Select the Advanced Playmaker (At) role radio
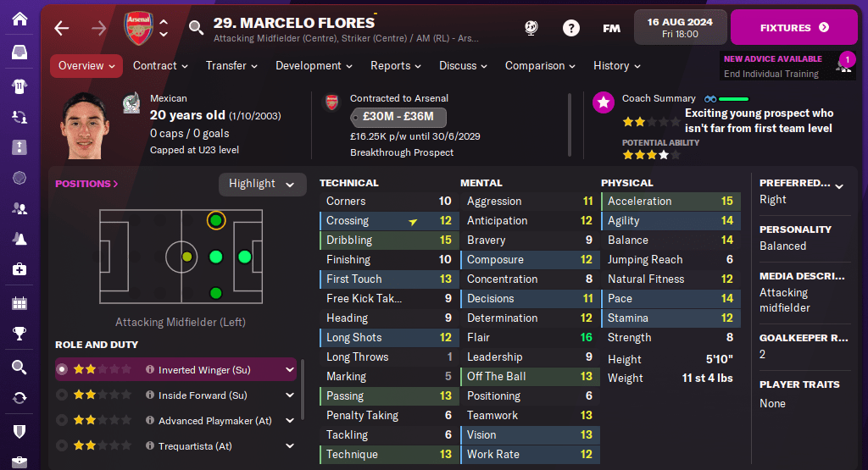The image size is (868, 470). [x=62, y=420]
